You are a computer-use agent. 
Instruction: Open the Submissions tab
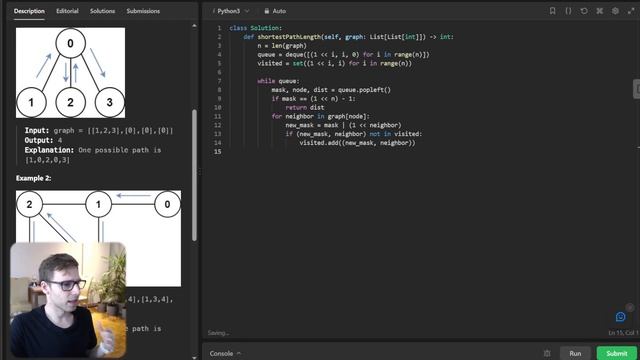point(143,11)
